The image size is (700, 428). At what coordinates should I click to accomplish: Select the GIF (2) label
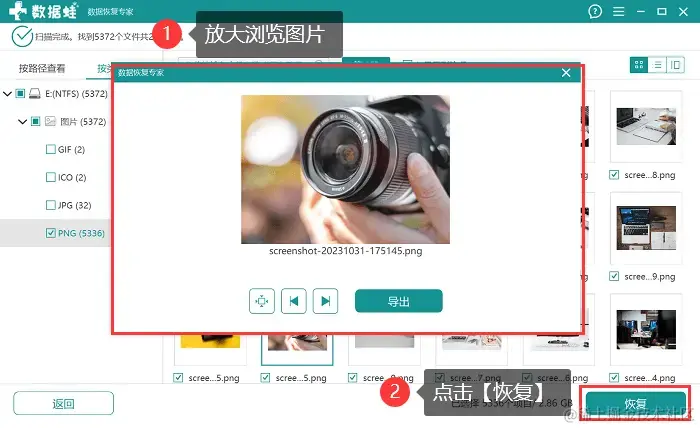(x=71, y=150)
